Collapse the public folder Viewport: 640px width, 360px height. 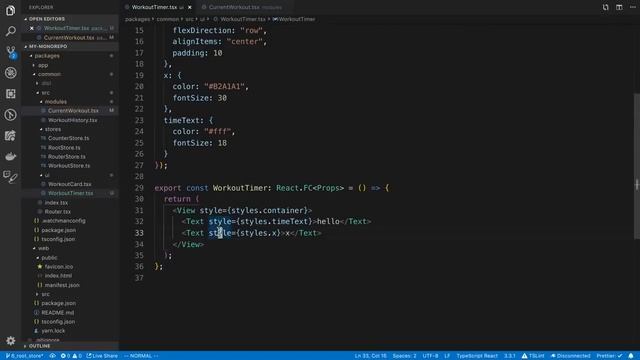click(x=49, y=258)
